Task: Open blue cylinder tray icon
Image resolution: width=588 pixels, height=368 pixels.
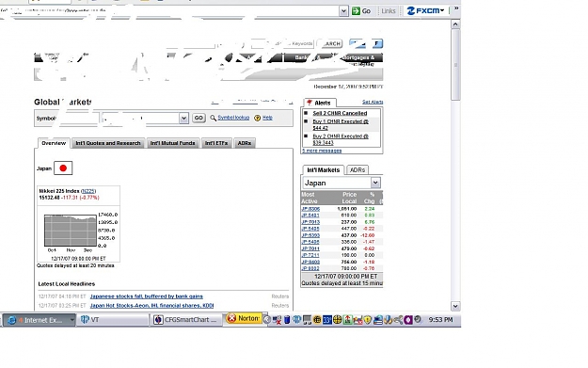Action: tap(287, 320)
